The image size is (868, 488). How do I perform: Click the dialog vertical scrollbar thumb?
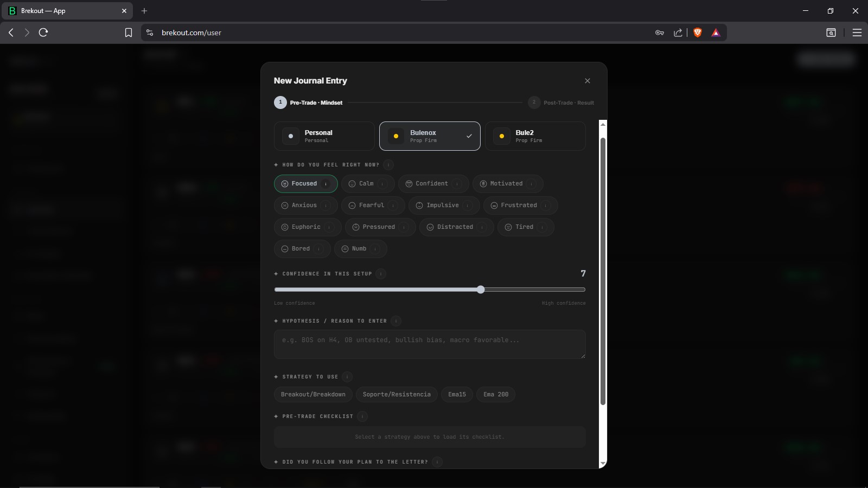pos(603,271)
